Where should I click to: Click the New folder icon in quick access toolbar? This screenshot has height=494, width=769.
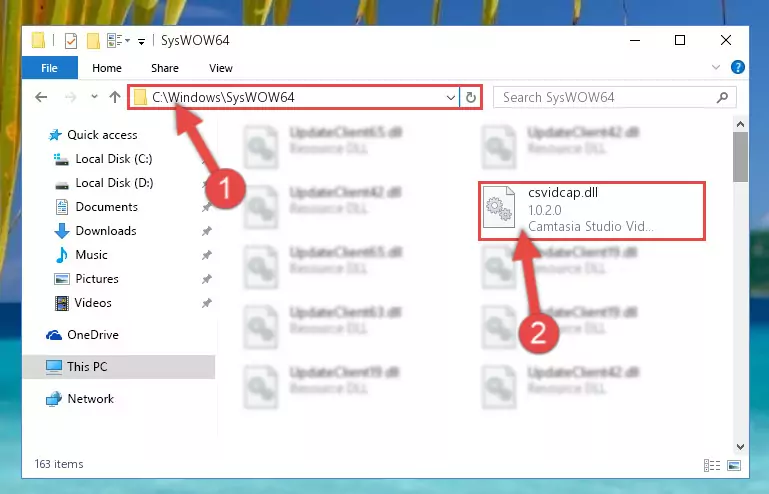pos(93,41)
